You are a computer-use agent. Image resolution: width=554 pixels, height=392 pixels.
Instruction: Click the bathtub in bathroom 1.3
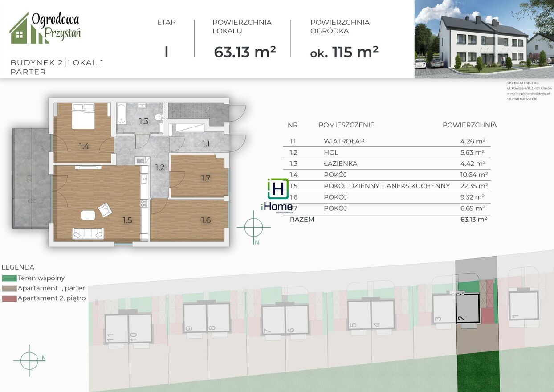tap(122, 114)
